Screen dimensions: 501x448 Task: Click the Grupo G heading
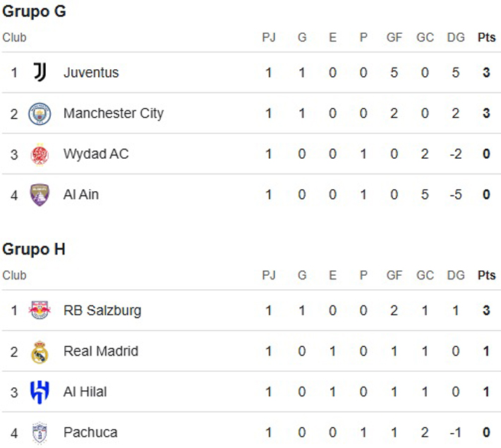point(34,11)
